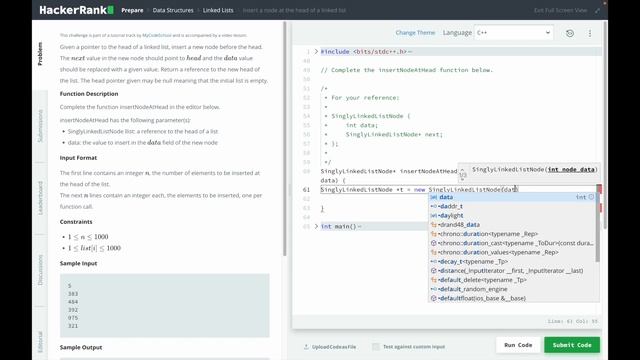Click Exit Full Screen View
The width and height of the screenshot is (640, 360).
pyautogui.click(x=560, y=10)
